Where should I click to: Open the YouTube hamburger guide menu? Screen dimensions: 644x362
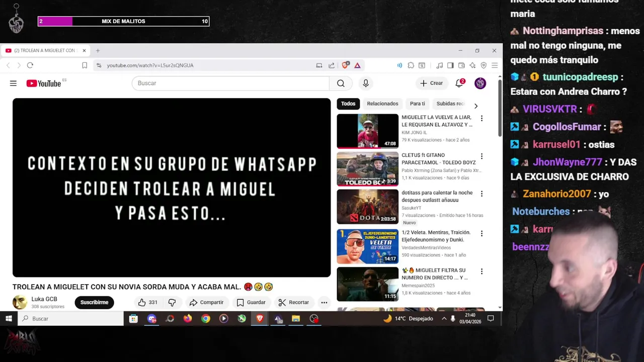(x=13, y=83)
